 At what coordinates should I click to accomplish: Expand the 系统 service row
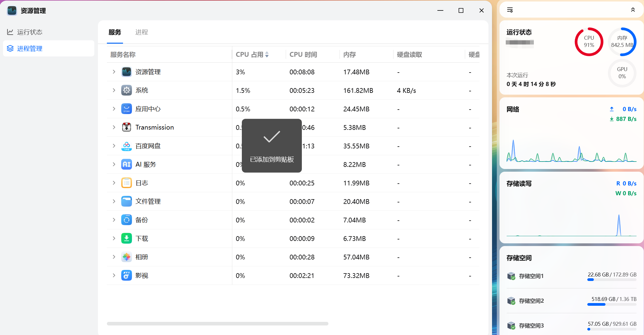click(x=114, y=90)
